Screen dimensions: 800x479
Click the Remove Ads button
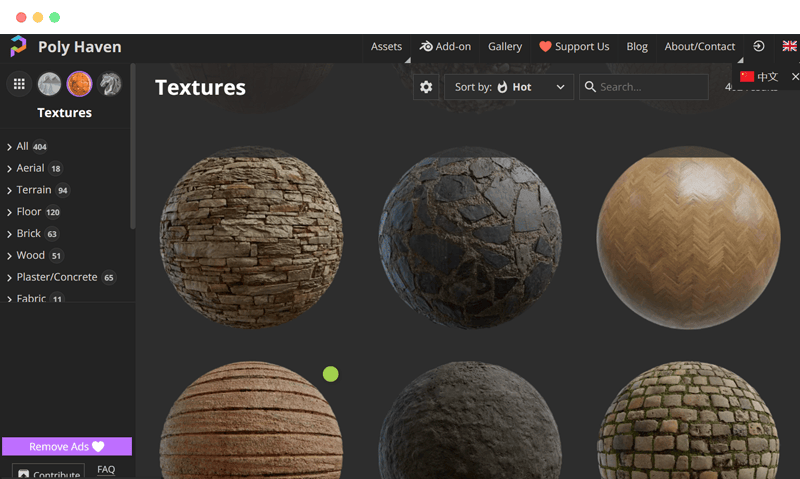[67, 446]
